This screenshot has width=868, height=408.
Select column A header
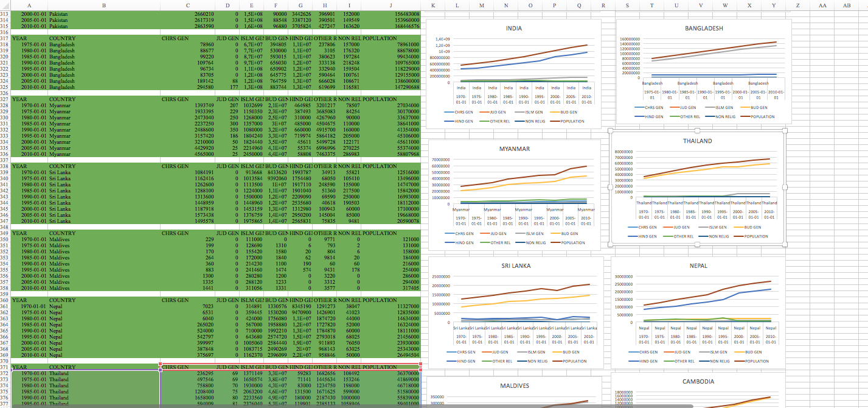[30, 5]
